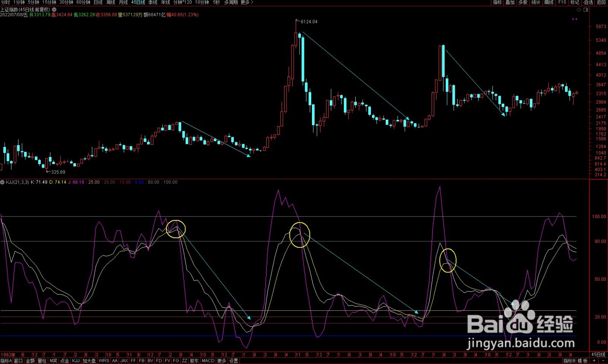Image resolution: width=608 pixels, height=364 pixels.
Task: Click the 统计 statistics button
Action: pos(536,2)
